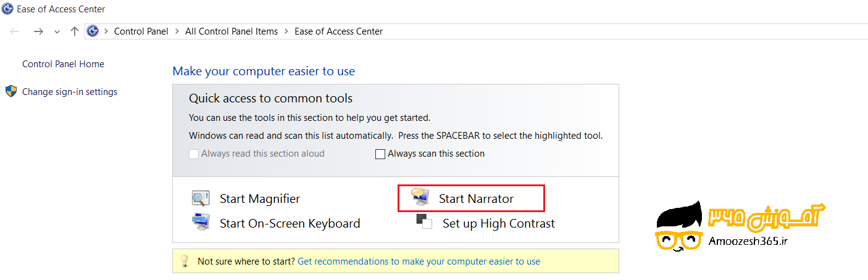Expand the chevron after All Control Panel Items
Image resolution: width=868 pixels, height=280 pixels.
tap(286, 31)
